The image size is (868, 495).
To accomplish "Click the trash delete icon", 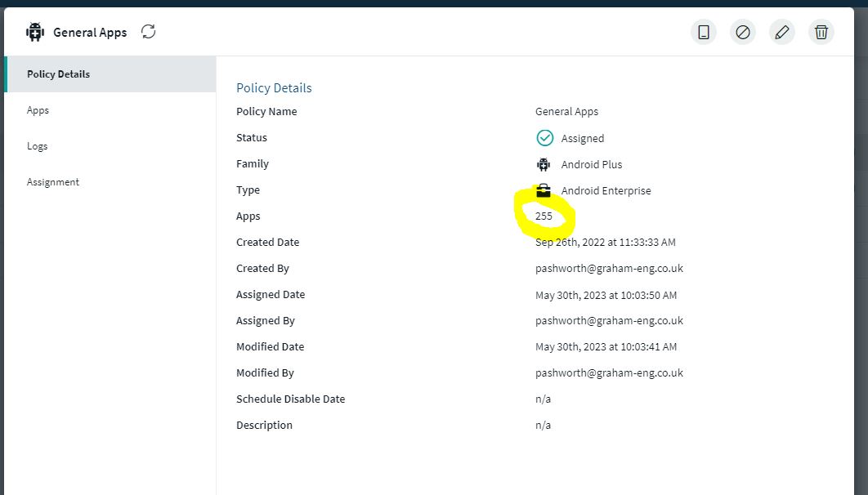I will tap(821, 32).
